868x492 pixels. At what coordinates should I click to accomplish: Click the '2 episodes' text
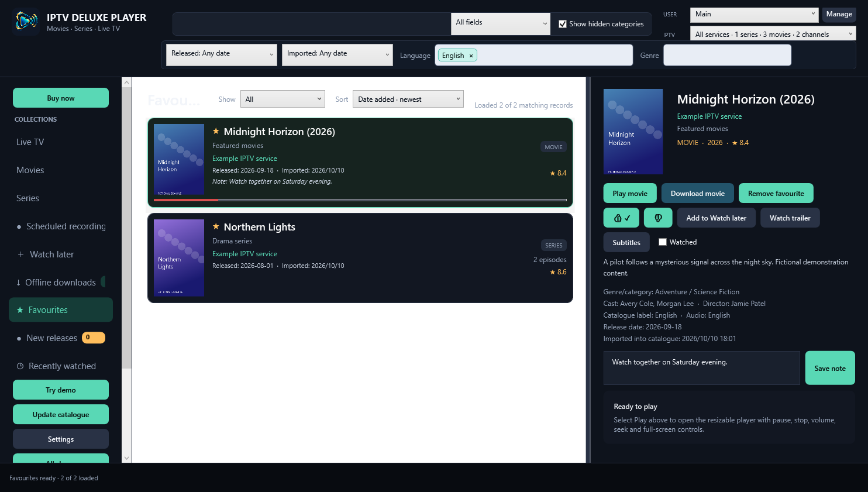click(x=550, y=260)
